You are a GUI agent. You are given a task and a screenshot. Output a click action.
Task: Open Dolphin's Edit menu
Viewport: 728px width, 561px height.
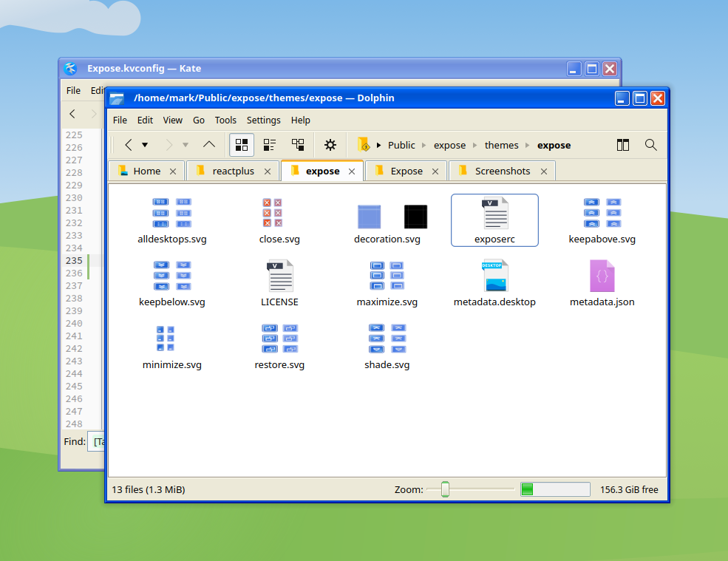point(145,120)
